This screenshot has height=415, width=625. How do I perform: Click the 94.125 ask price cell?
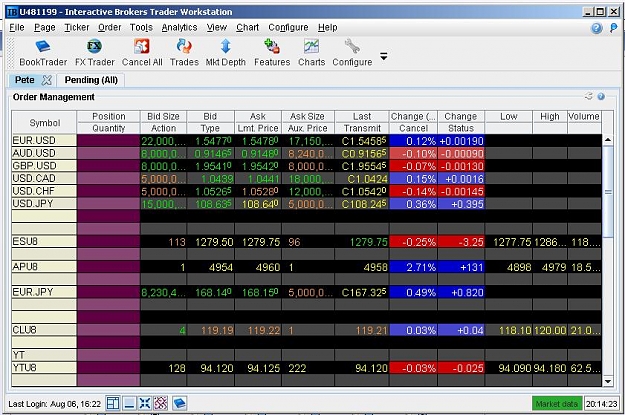pyautogui.click(x=258, y=368)
